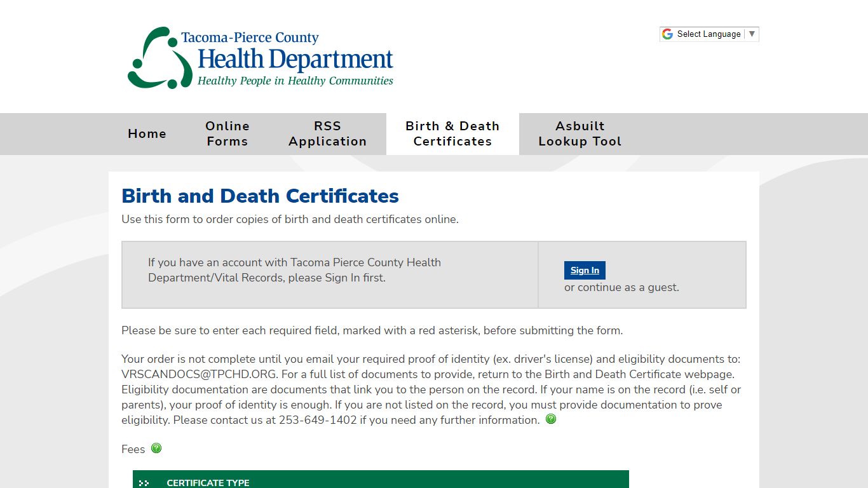Click help icon after eligibility paragraph
868x488 pixels.
point(551,419)
